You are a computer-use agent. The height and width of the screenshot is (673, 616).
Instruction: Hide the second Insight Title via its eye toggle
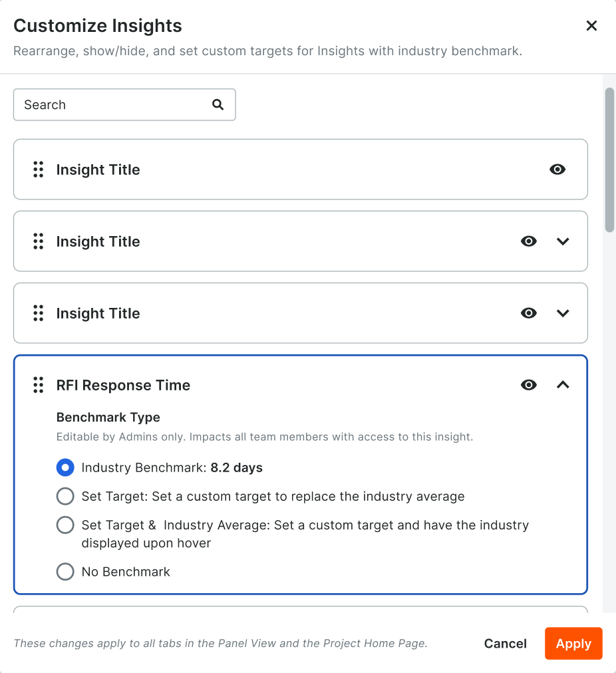tap(529, 241)
